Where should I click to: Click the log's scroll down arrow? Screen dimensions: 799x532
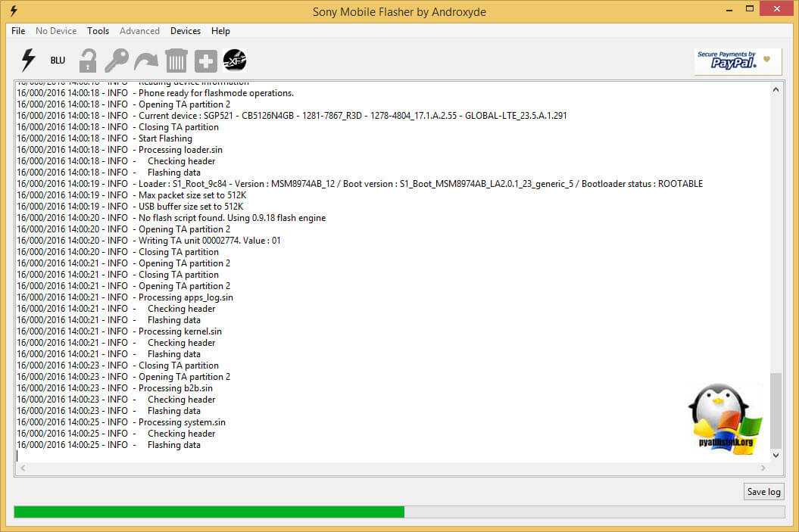[x=776, y=455]
